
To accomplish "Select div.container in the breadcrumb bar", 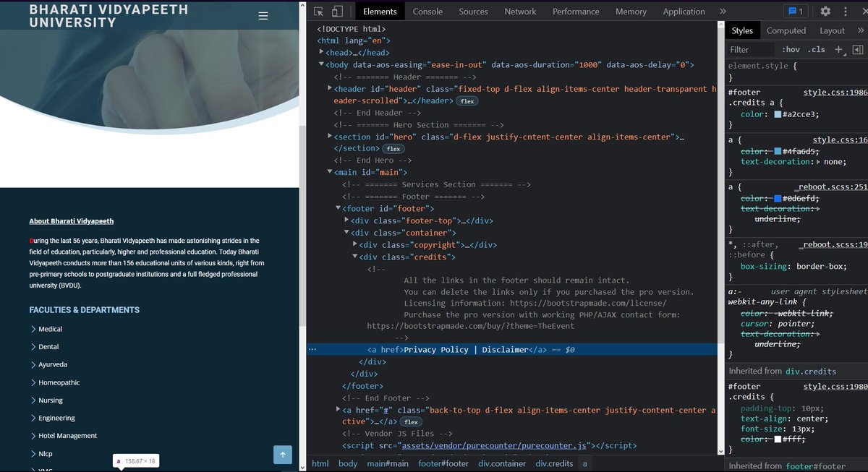I will click(502, 463).
